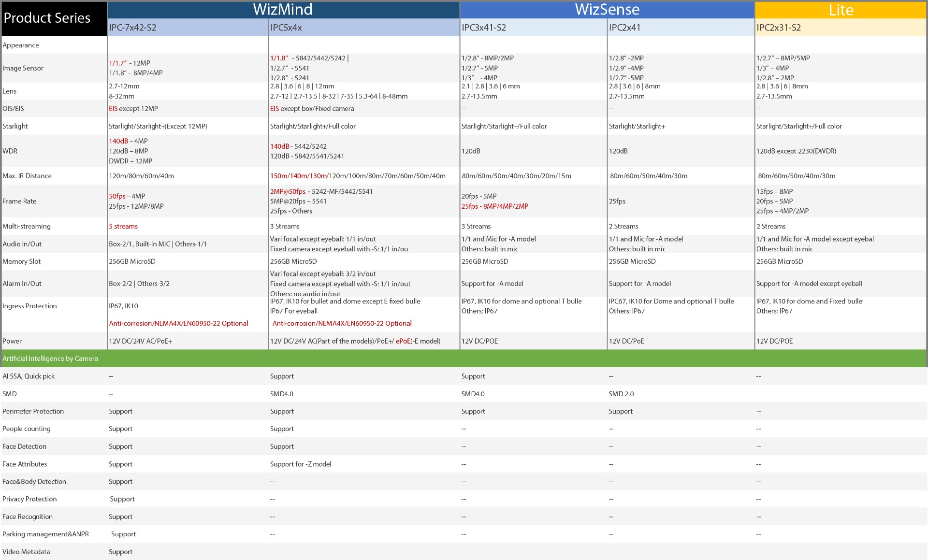Click '25fps - 8MP/4MP/2MP' red text
Viewport: 928px width, 560px height.
[x=495, y=206]
